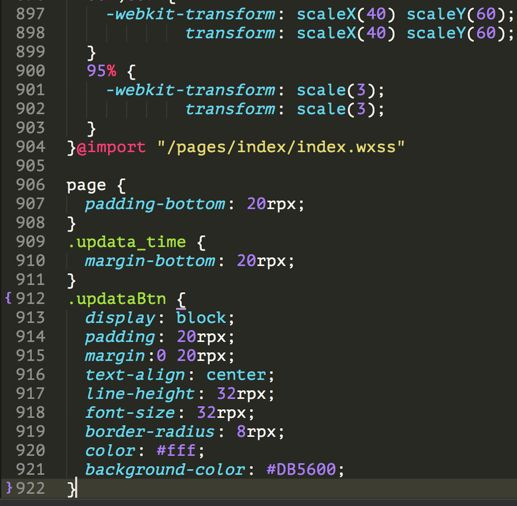Click scaleX(40) on line 897

coord(346,14)
